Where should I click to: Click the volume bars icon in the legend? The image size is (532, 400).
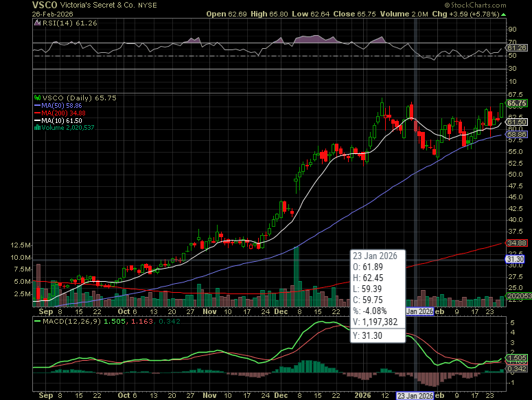point(37,128)
